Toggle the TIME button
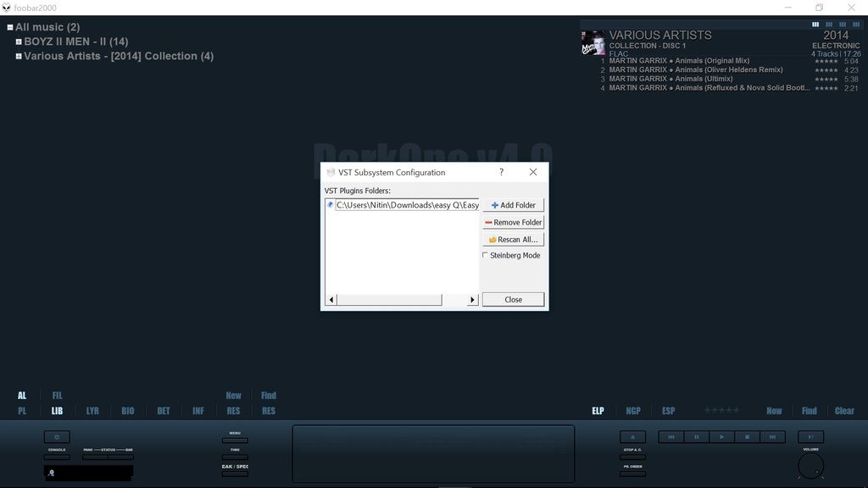This screenshot has width=868, height=488. tap(235, 457)
